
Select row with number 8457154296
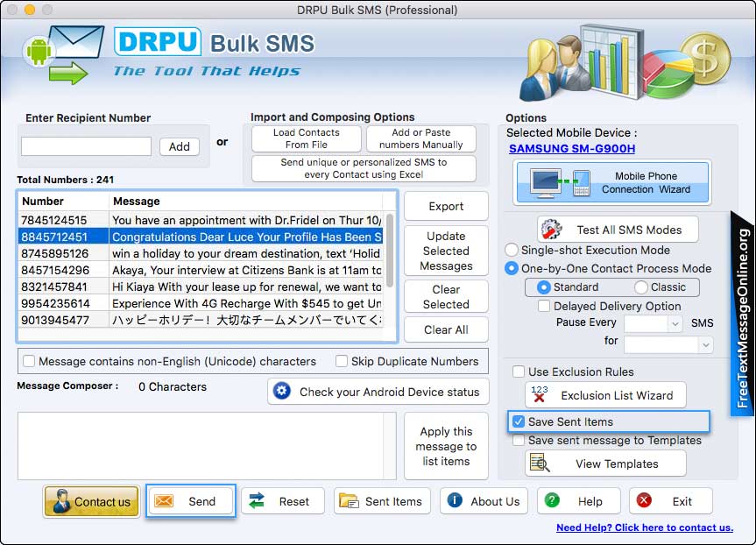tap(201, 270)
